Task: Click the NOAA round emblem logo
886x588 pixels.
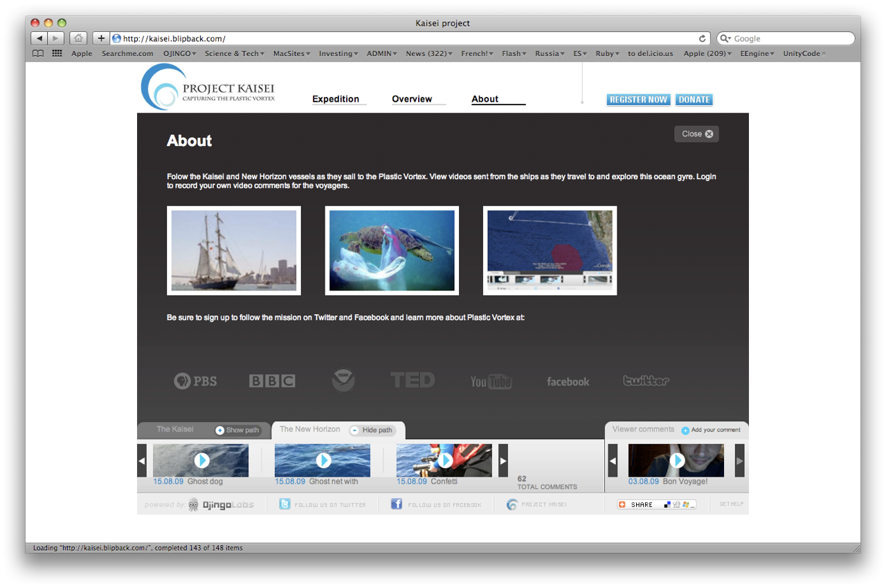Action: click(x=343, y=380)
